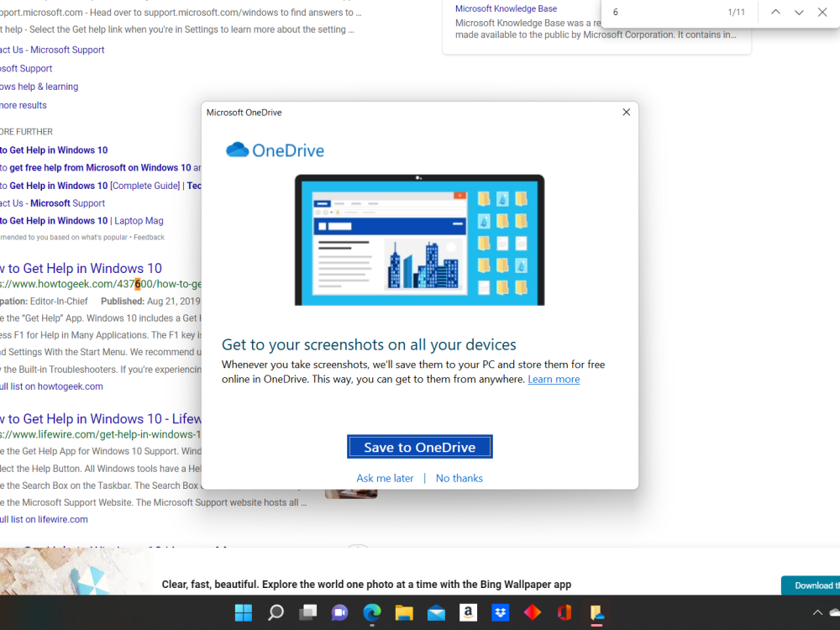Open Windows help & learning link

[39, 87]
